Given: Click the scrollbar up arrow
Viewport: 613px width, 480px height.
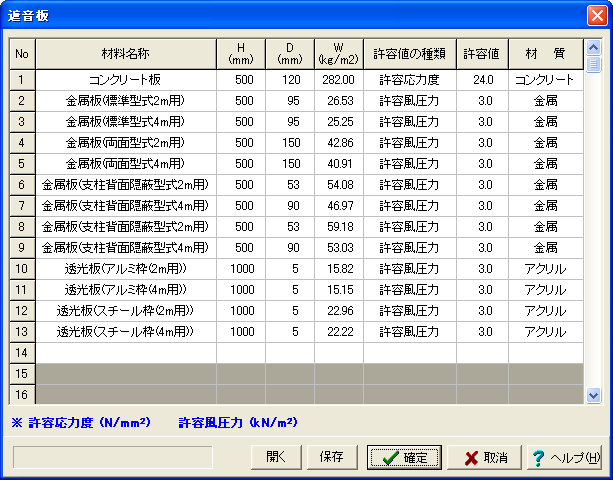Looking at the screenshot, I should pyautogui.click(x=593, y=48).
